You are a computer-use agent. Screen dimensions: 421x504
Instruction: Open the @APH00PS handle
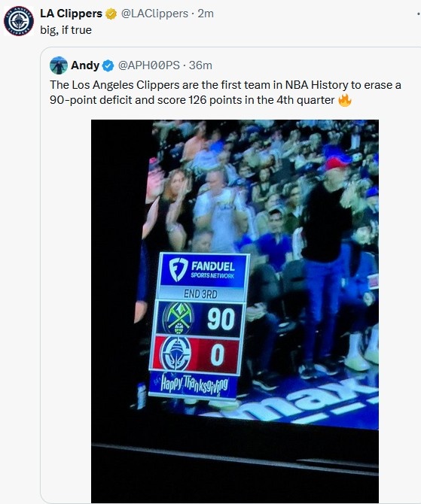point(148,65)
